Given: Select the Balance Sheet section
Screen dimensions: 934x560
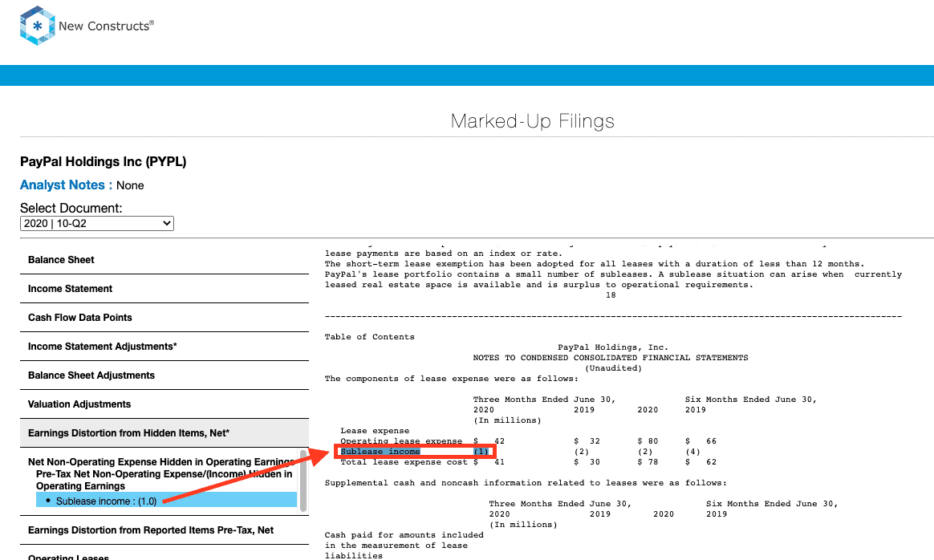Looking at the screenshot, I should pos(164,260).
